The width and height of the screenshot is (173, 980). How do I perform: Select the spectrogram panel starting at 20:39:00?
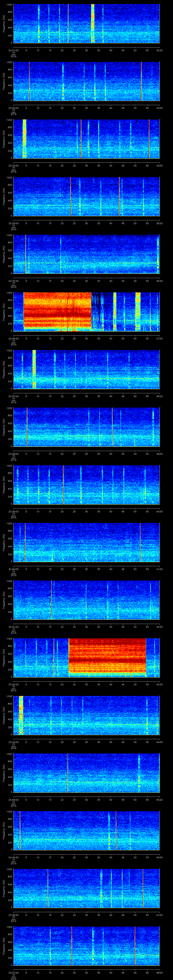coord(86,485)
